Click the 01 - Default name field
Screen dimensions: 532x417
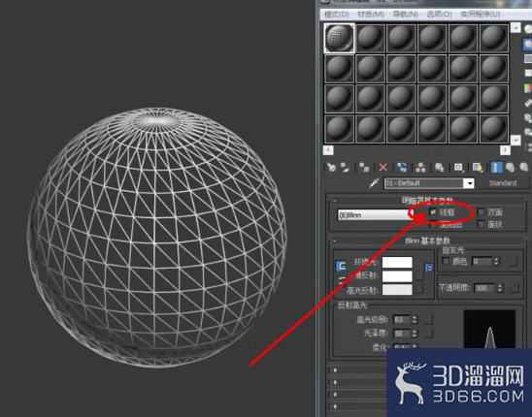424,183
